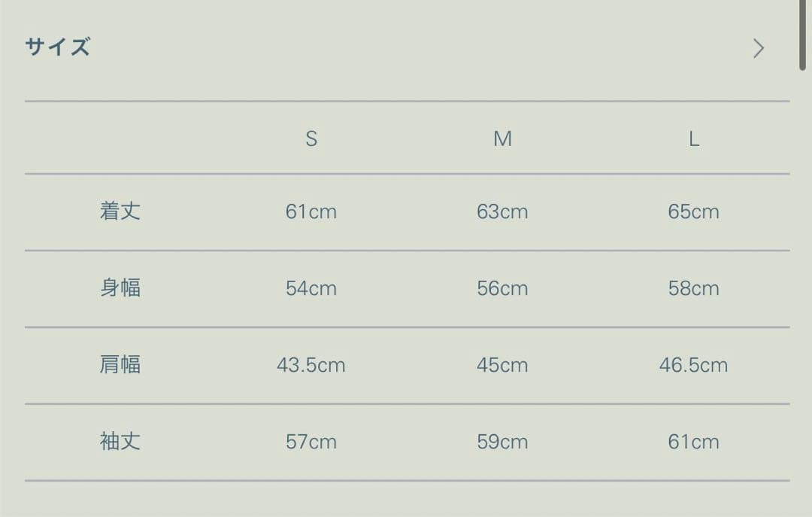
Task: Click the サイズ heading text
Action: (x=57, y=47)
